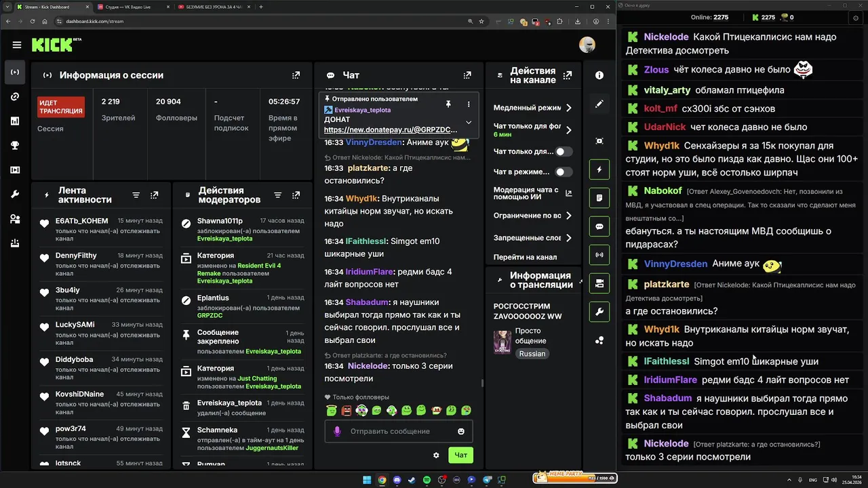The height and width of the screenshot is (488, 868).
Task: Open chat settings gear icon
Action: point(436,455)
